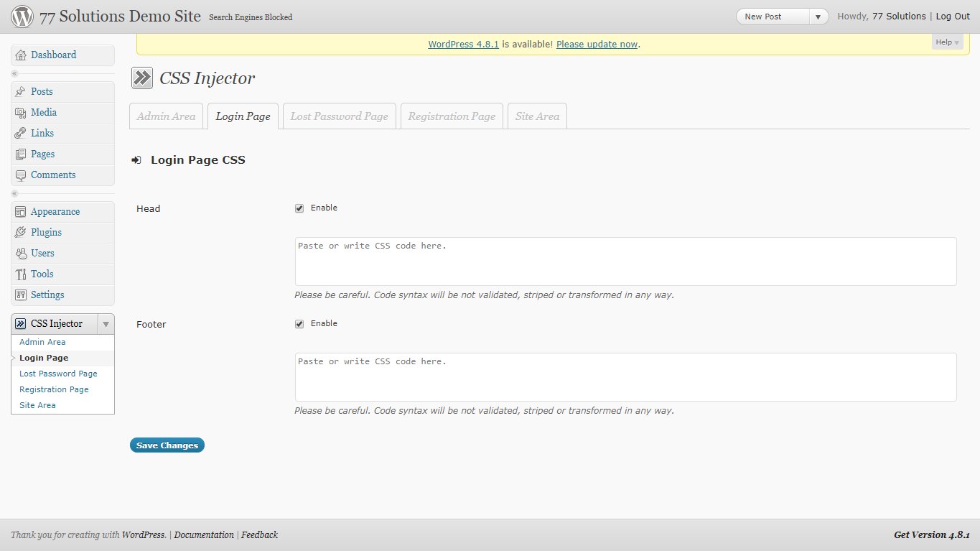Screen dimensions: 980x551
Task: Collapse the CSS Injector submenu arrow
Action: click(x=106, y=324)
